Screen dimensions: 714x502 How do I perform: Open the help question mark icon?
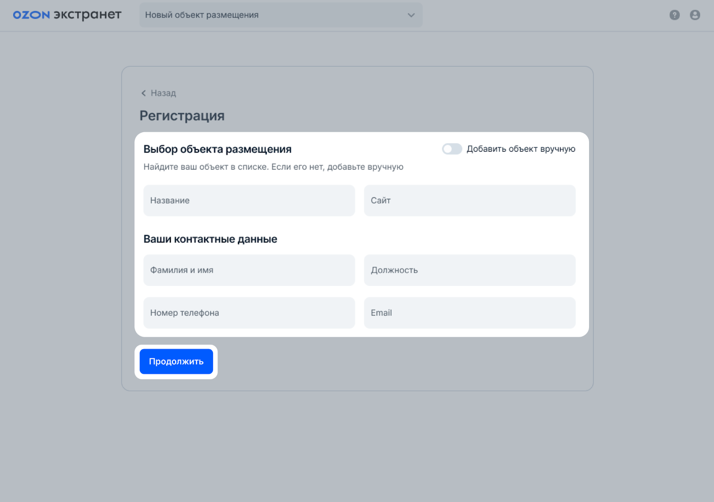(674, 15)
